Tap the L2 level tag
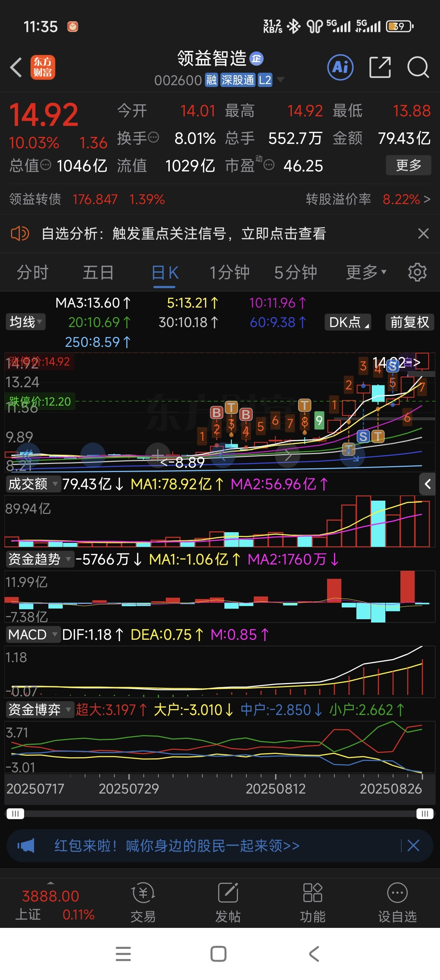This screenshot has height=980, width=440. pos(265,80)
